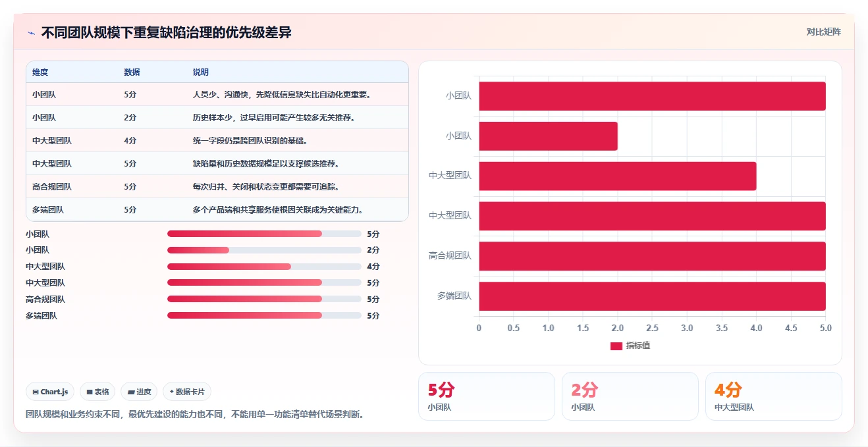Image resolution: width=868 pixels, height=447 pixels.
Task: Click the 中大型团队 4分 progress bar
Action: click(264, 267)
